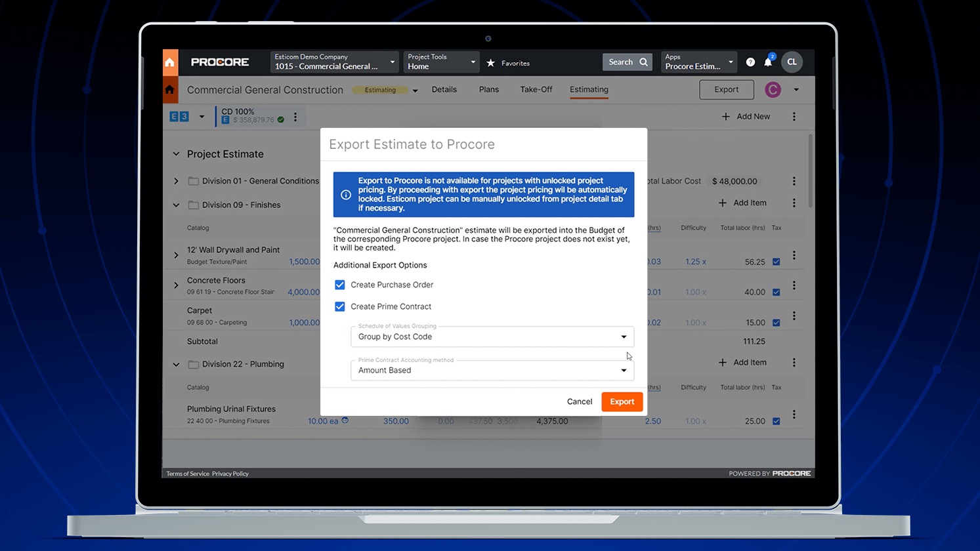The width and height of the screenshot is (980, 551).
Task: Open the Estimating status dropdown arrow
Action: [415, 91]
